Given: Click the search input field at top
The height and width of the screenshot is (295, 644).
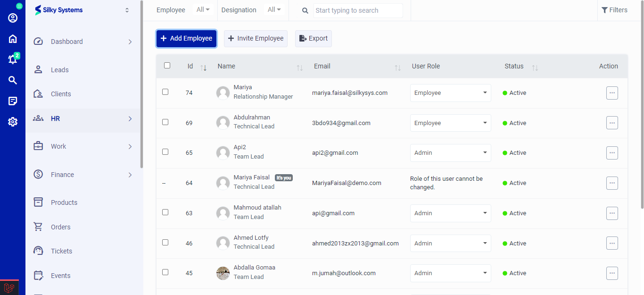Looking at the screenshot, I should [x=357, y=10].
